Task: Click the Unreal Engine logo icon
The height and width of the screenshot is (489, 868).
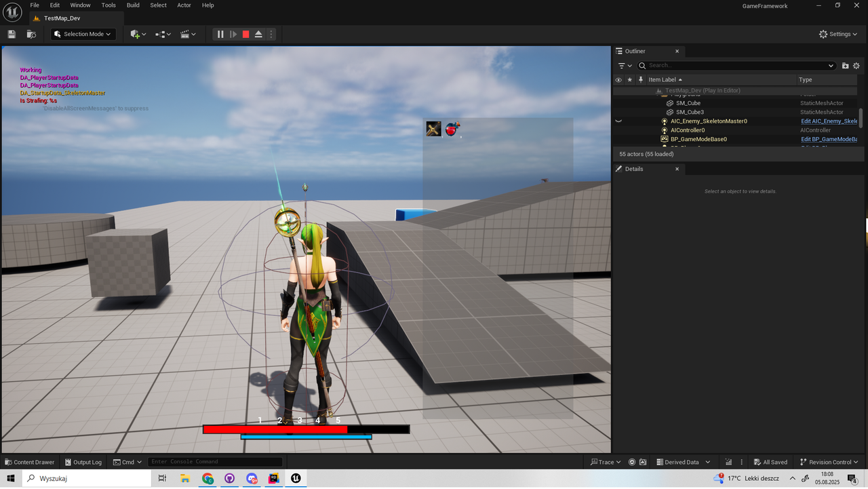Action: (x=12, y=12)
